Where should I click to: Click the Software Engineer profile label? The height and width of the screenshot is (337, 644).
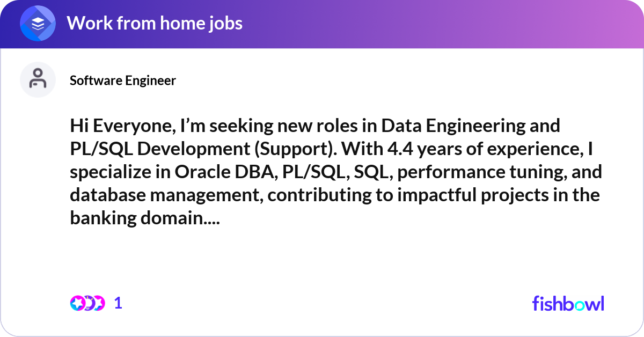click(122, 80)
